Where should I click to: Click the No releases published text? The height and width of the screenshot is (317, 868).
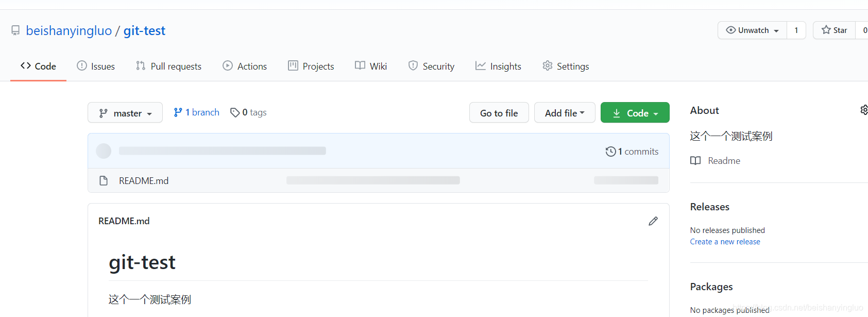727,230
